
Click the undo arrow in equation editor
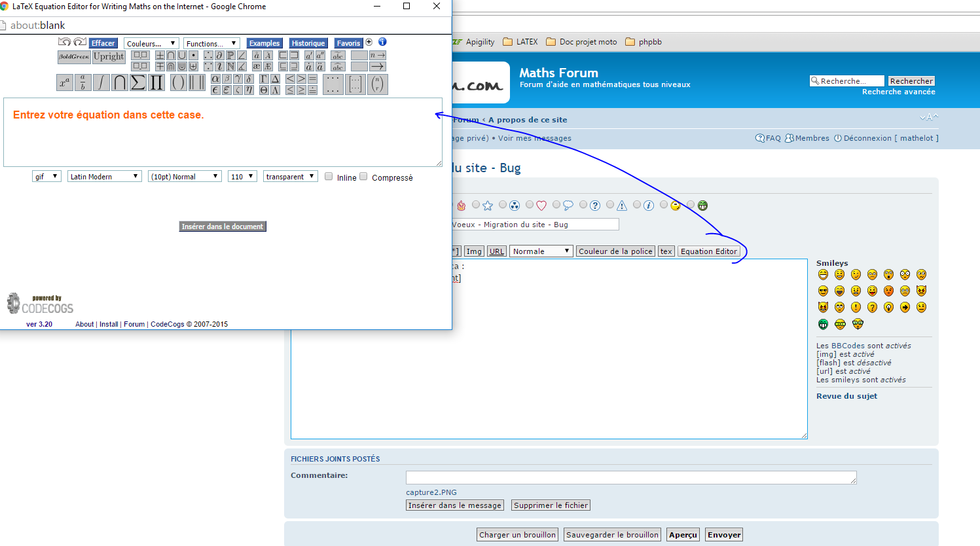coord(64,42)
